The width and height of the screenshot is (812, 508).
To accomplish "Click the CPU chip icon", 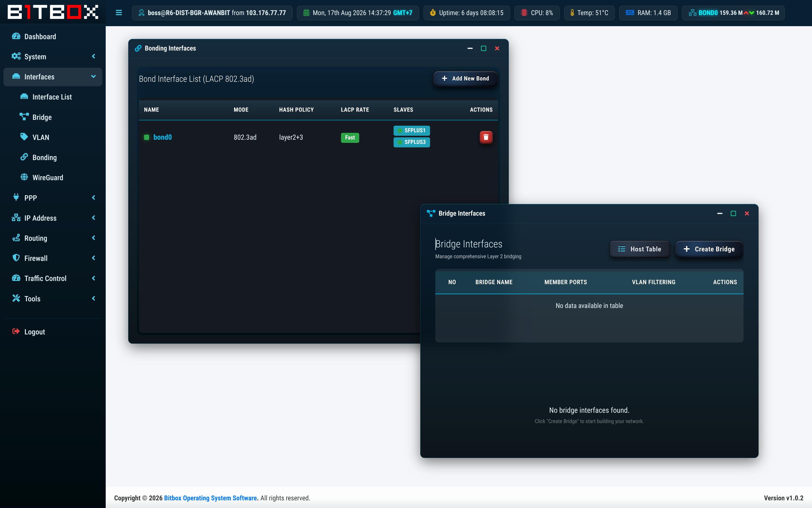I will click(524, 13).
